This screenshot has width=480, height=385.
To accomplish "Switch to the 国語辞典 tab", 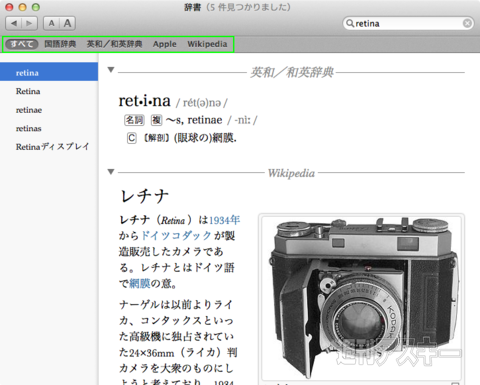I will (60, 44).
